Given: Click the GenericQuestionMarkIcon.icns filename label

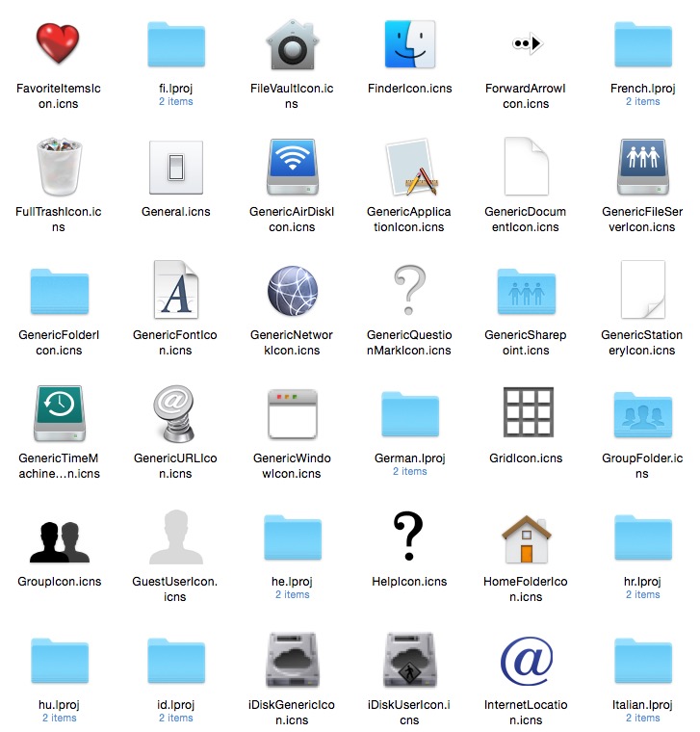Looking at the screenshot, I should (409, 342).
